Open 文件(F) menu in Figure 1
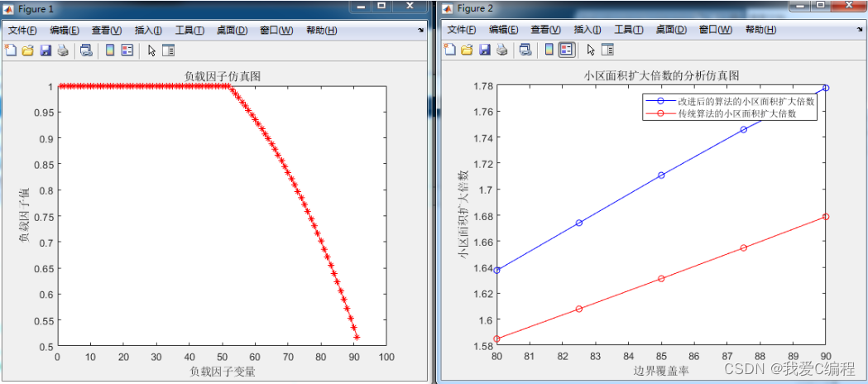 [22, 31]
